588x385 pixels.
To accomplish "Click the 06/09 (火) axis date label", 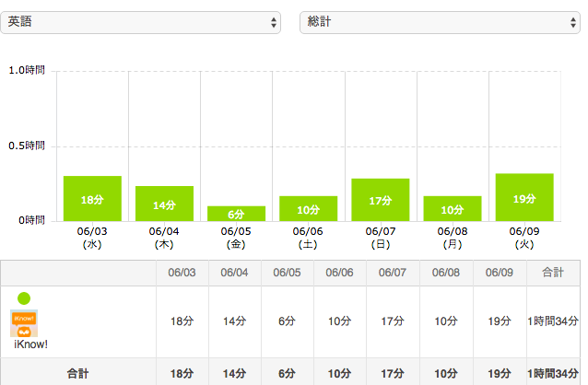I will 523,239.
